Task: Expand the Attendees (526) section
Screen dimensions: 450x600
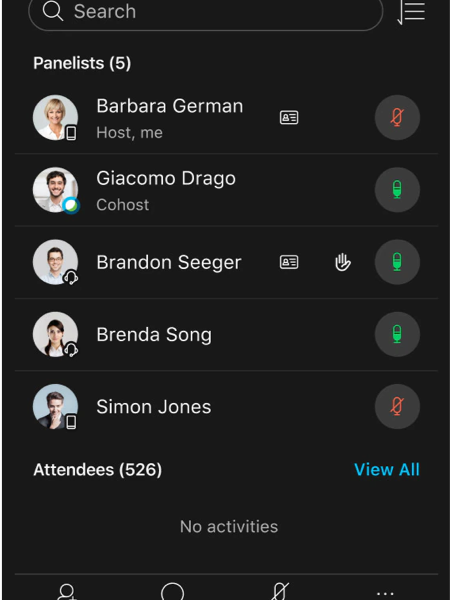Action: click(98, 470)
